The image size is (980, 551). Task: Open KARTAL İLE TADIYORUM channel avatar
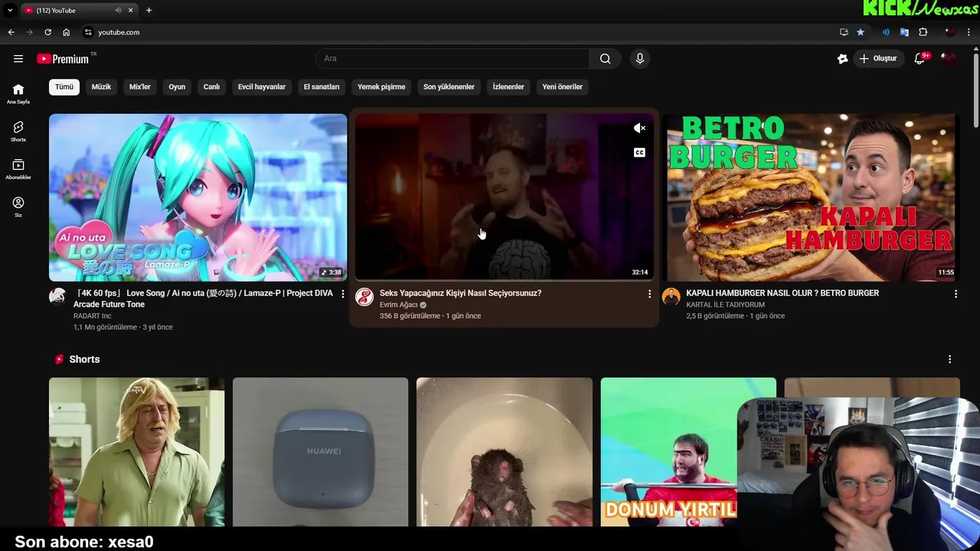pos(671,297)
